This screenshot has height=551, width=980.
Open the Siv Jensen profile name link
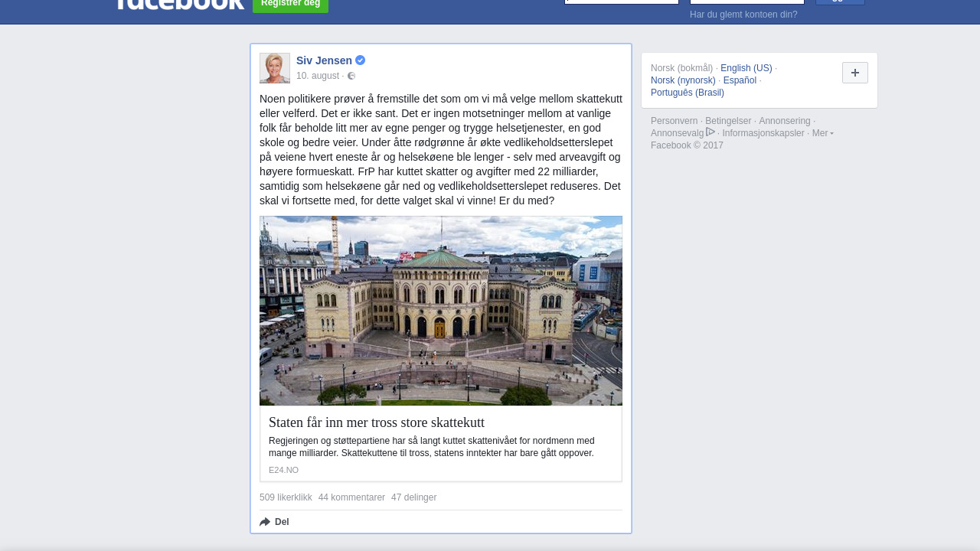click(324, 60)
